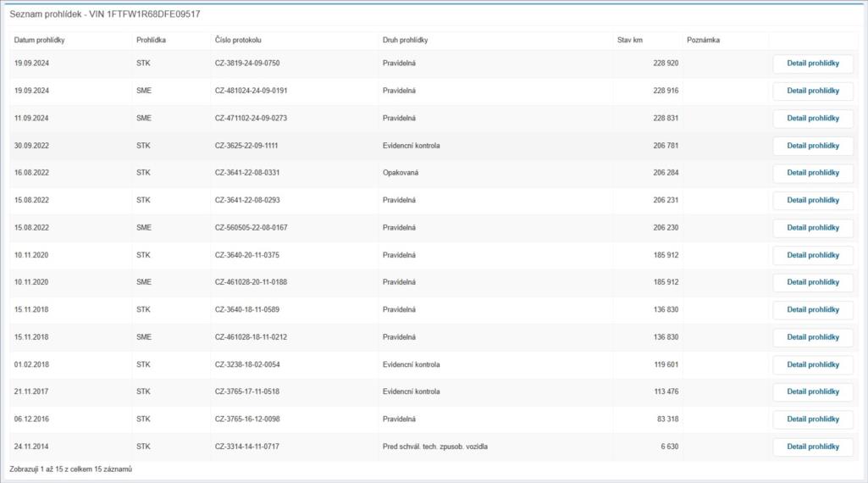Open Detail prohlídky for 24.11.2014 inspection

tap(812, 447)
